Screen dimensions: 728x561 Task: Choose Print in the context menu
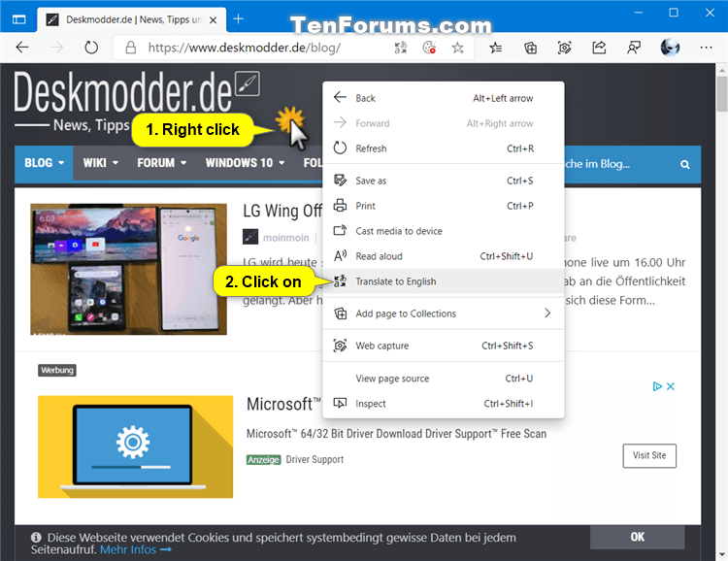coord(444,206)
